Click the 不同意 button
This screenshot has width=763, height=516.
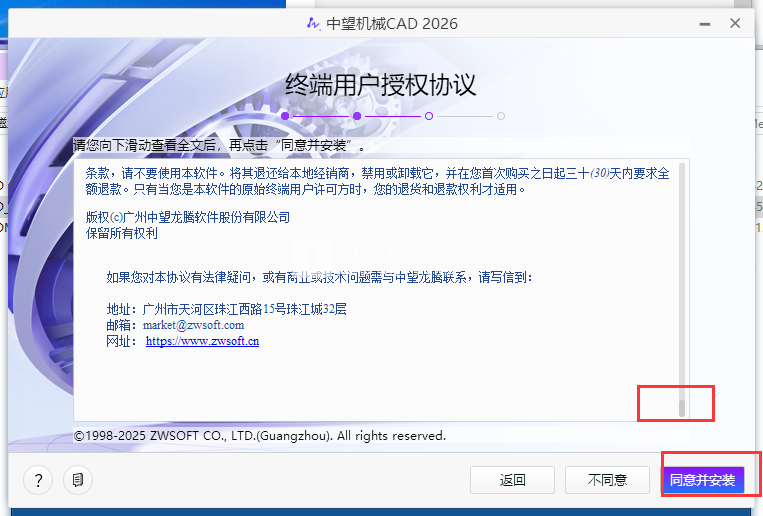click(607, 480)
